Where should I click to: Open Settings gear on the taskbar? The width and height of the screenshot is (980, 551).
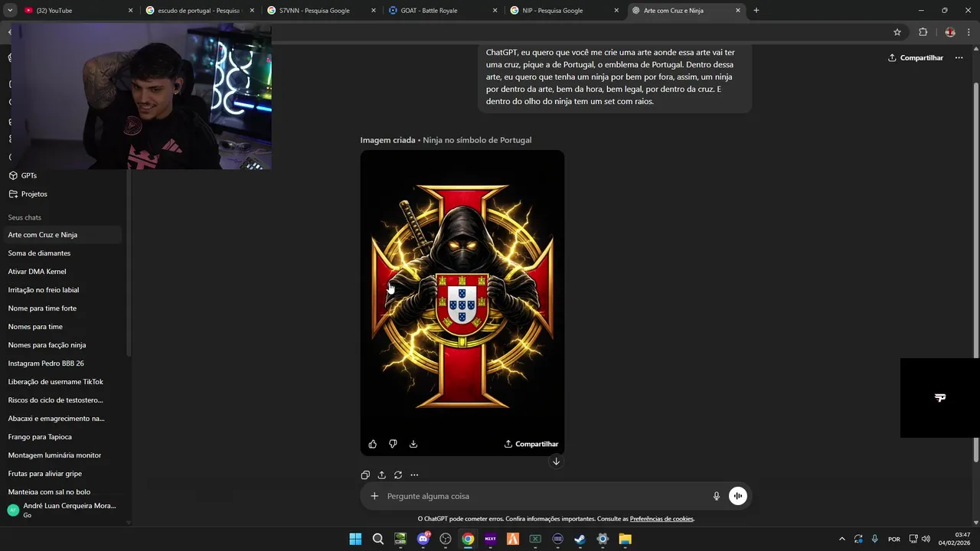pyautogui.click(x=603, y=539)
